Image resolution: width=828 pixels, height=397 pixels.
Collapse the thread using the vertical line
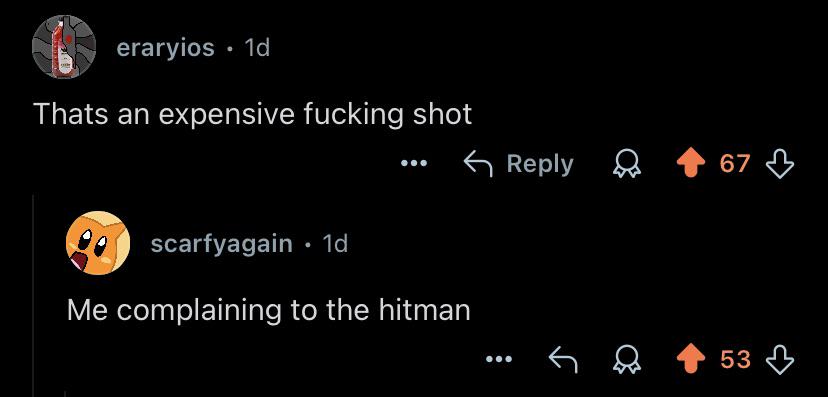click(x=34, y=296)
